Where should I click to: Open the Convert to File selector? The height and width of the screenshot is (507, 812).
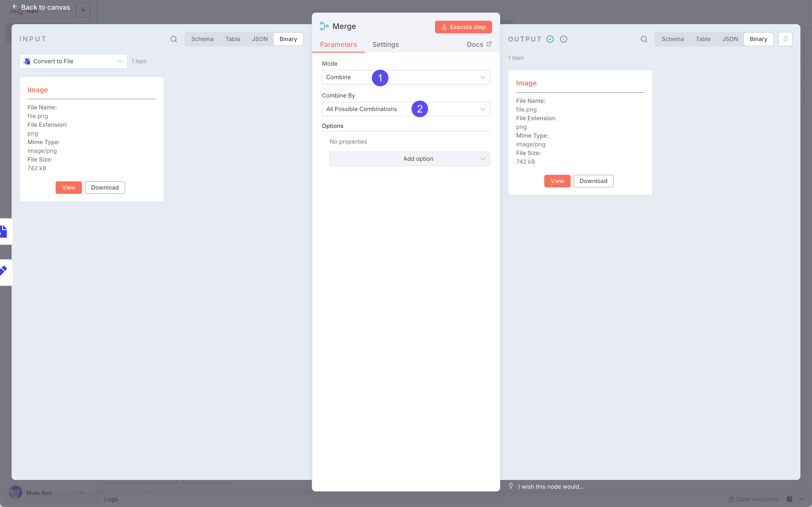click(73, 61)
